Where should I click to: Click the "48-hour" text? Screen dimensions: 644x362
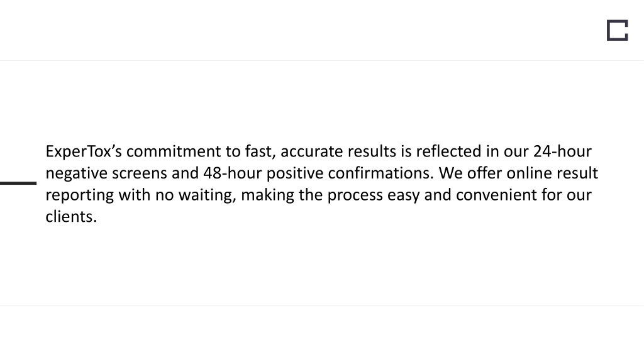coord(233,173)
